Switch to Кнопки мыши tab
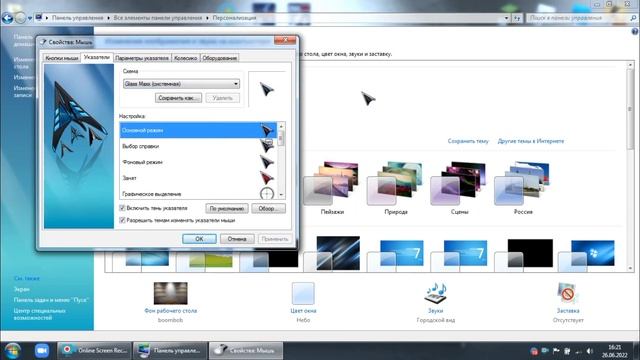The height and width of the screenshot is (360, 640). pyautogui.click(x=62, y=58)
